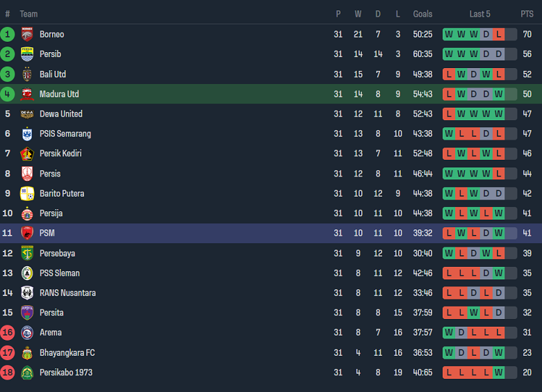Select the Persikabo 1973 team logo
542x392 pixels.
[27, 373]
